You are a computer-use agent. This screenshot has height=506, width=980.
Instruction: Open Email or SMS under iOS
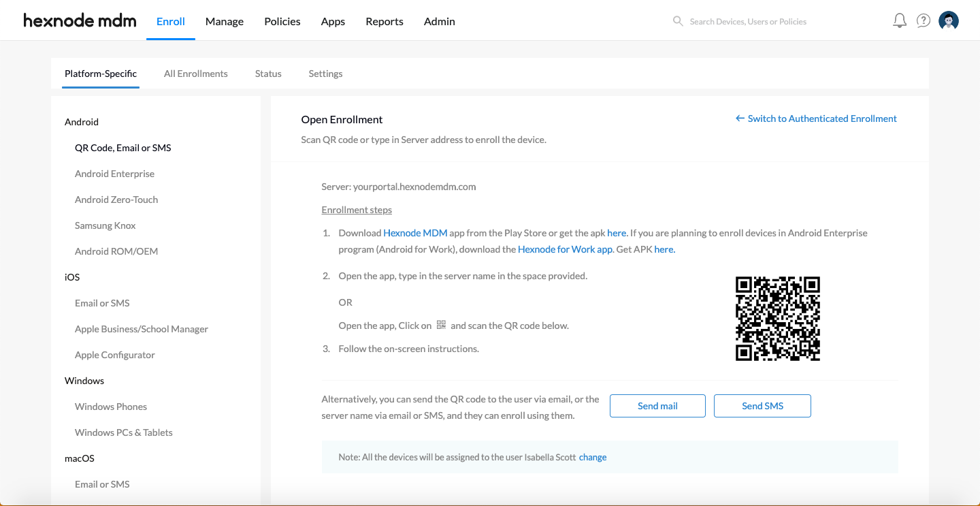tap(102, 303)
